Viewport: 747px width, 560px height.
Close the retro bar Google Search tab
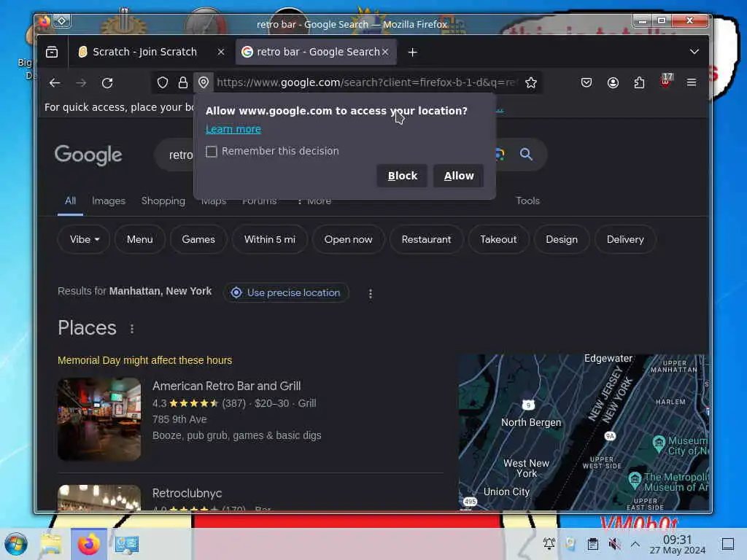(385, 52)
